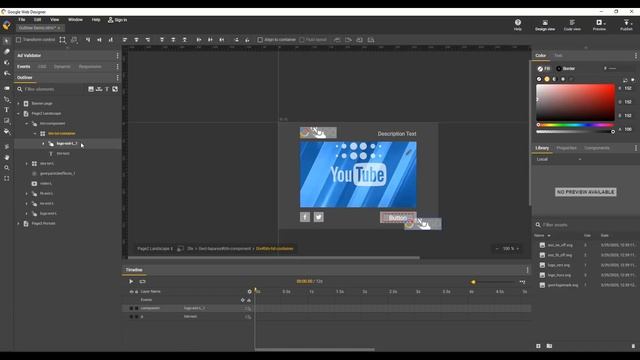
Task: Click the Button element on the canvas
Action: pos(398,218)
